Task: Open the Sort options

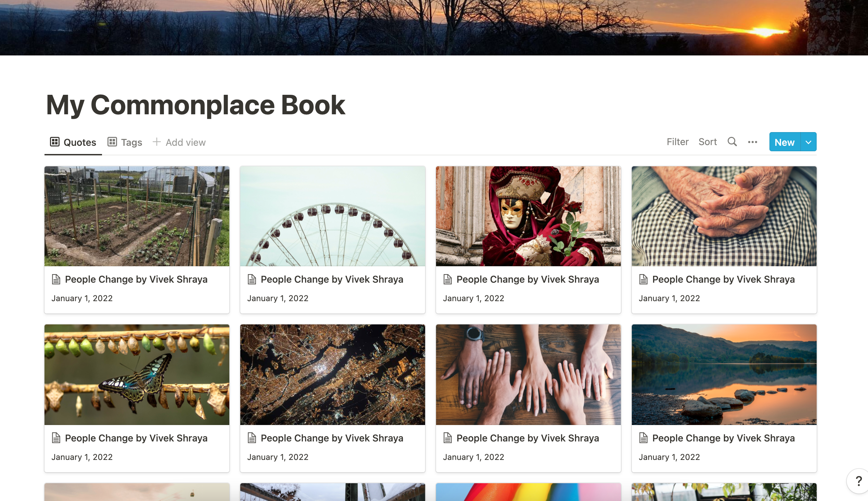Action: coord(707,142)
